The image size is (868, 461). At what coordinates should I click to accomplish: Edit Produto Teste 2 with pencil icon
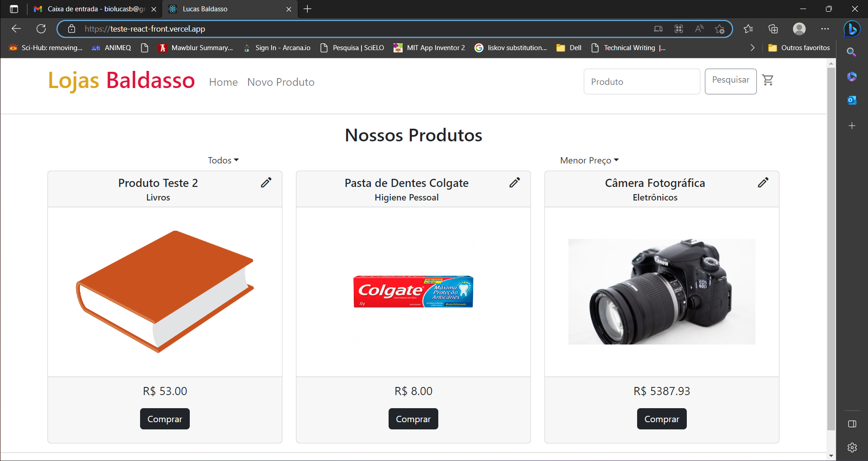[266, 182]
